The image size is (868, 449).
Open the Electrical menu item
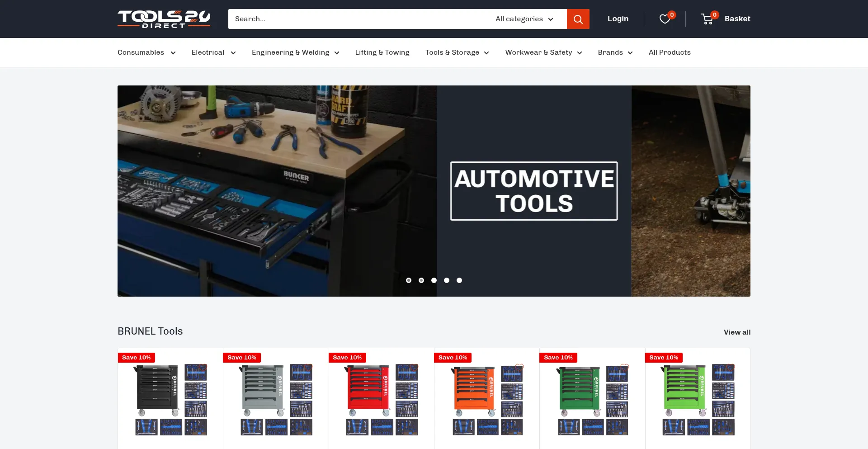208,52
